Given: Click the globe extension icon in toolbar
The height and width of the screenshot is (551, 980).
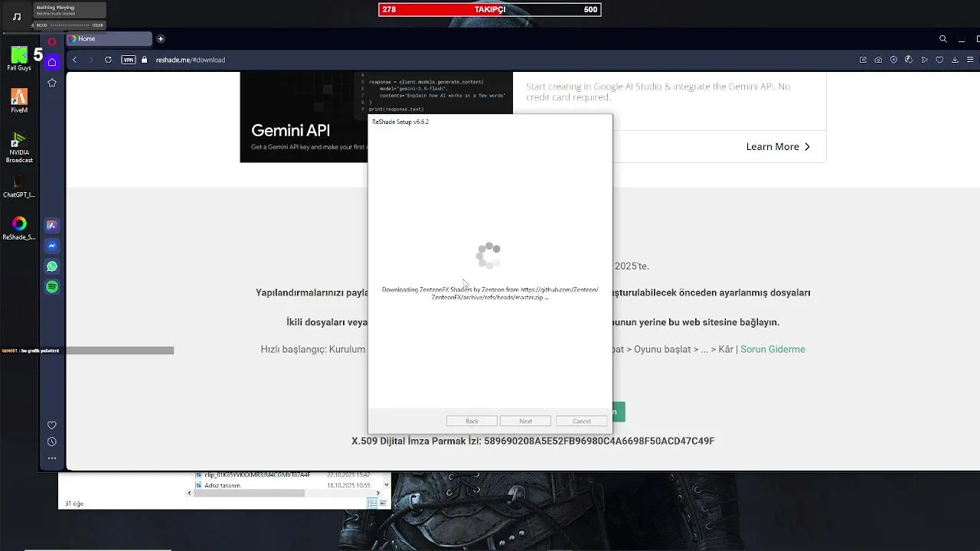Looking at the screenshot, I should (x=909, y=60).
